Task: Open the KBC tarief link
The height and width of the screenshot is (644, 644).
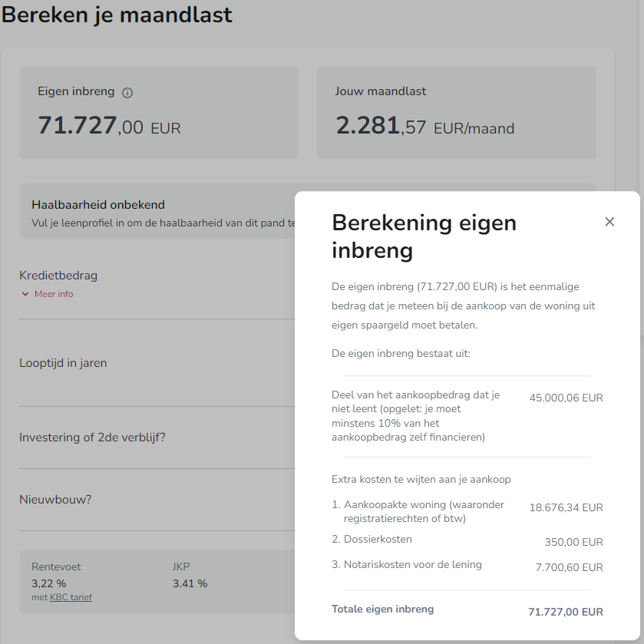Action: pyautogui.click(x=71, y=596)
